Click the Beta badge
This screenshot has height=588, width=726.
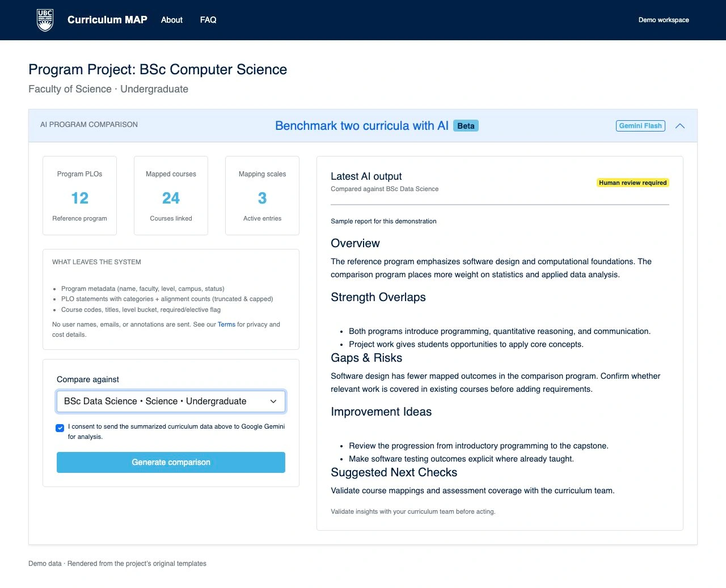466,126
